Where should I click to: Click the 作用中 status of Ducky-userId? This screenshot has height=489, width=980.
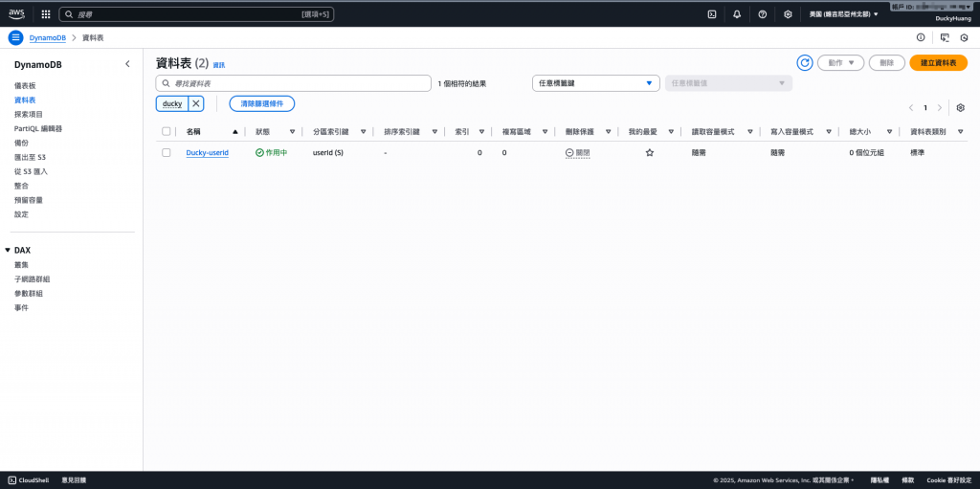[x=271, y=152]
